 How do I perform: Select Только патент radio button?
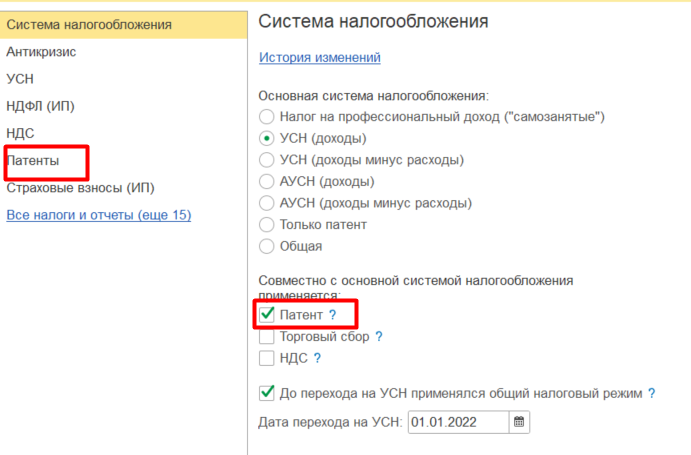(x=267, y=225)
